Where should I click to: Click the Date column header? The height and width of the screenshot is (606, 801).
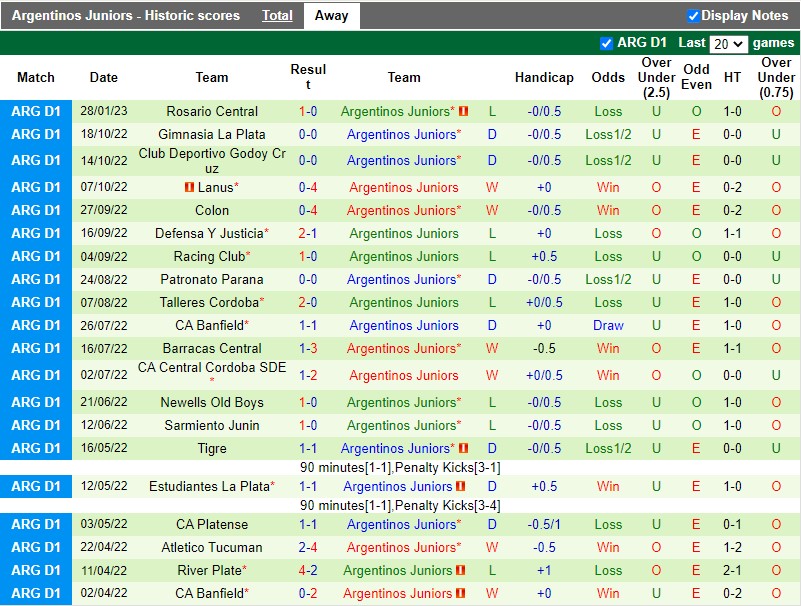click(103, 77)
